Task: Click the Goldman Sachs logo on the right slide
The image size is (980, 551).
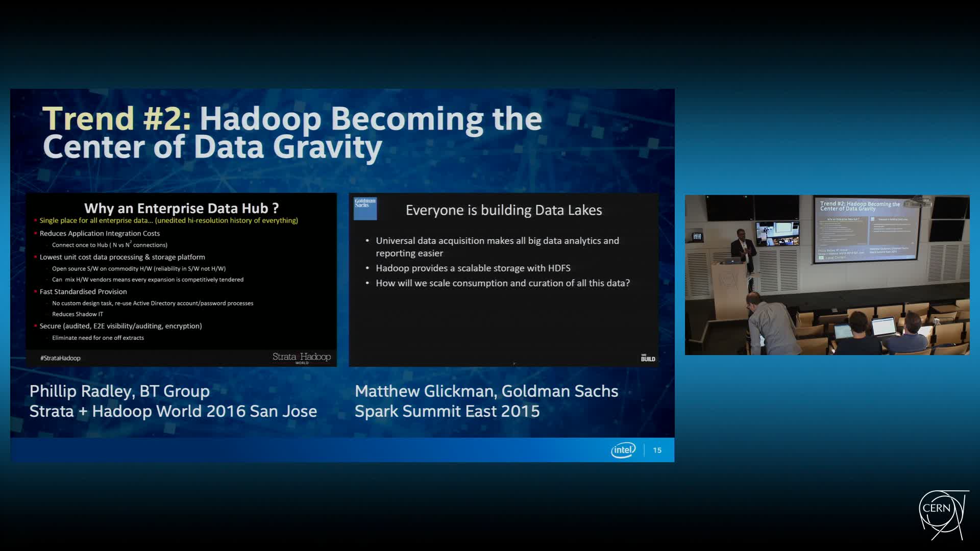Action: (x=365, y=208)
